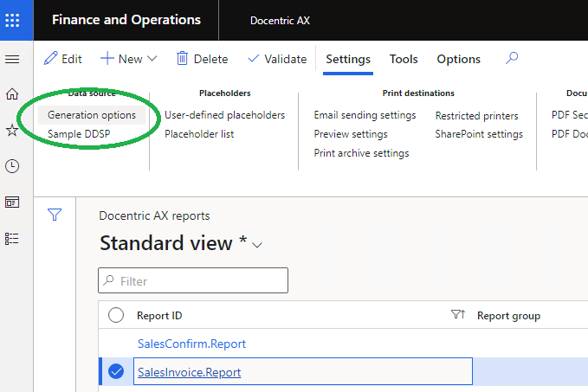Open Print archive settings

361,153
